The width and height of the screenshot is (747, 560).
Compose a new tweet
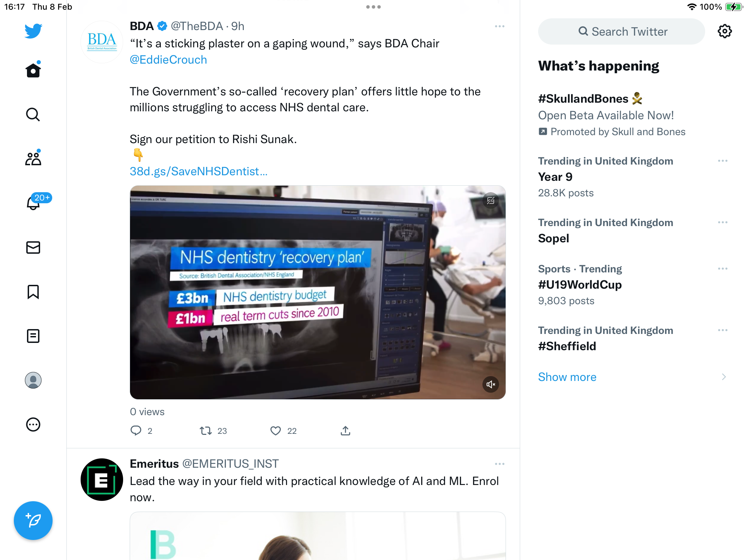33,521
